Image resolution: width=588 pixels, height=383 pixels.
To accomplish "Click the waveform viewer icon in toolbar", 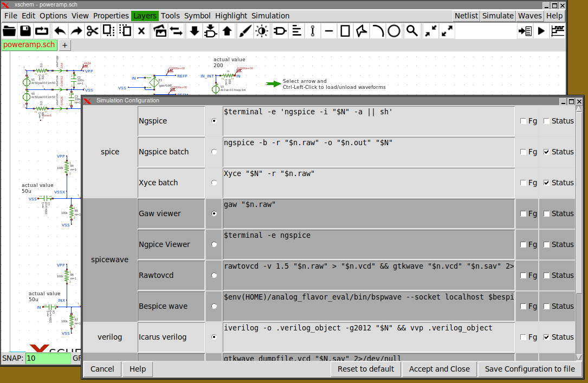I will pyautogui.click(x=557, y=31).
